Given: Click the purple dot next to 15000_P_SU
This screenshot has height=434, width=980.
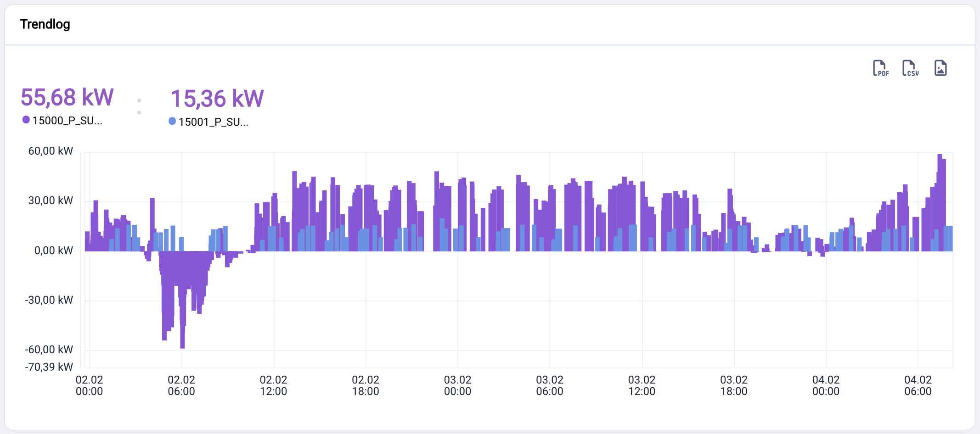Looking at the screenshot, I should (26, 119).
